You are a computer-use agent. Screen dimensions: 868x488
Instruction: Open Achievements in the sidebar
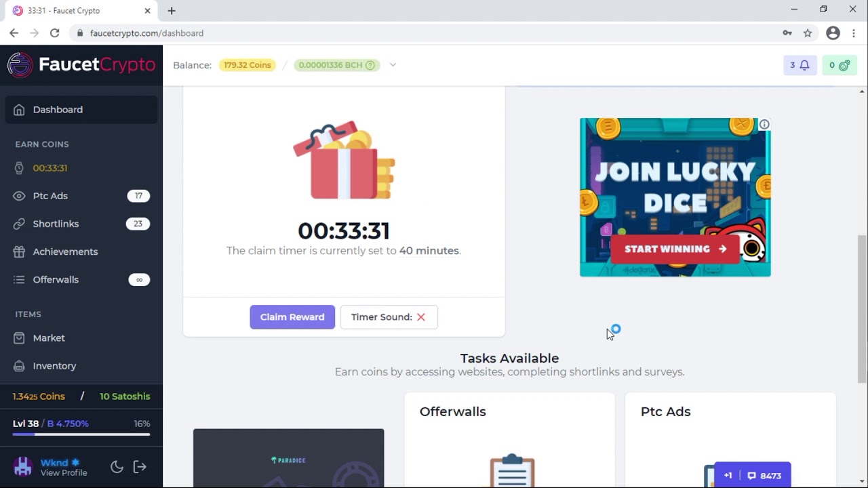pyautogui.click(x=81, y=251)
